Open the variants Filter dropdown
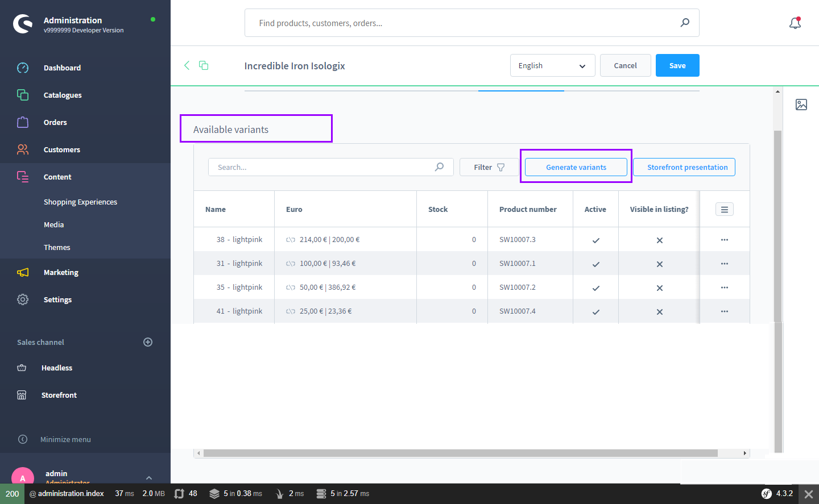The height and width of the screenshot is (504, 819). pos(489,167)
